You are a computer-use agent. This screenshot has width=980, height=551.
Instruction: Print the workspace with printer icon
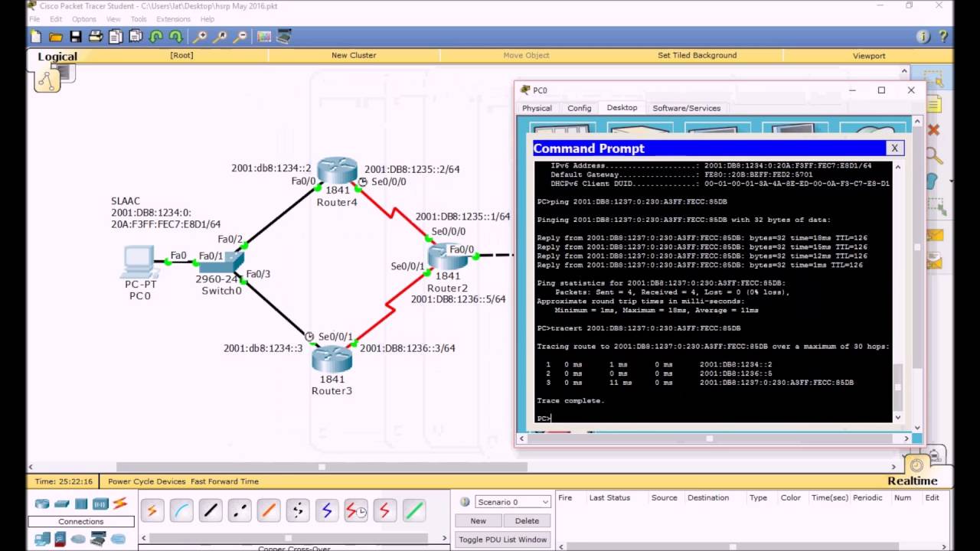[x=95, y=36]
